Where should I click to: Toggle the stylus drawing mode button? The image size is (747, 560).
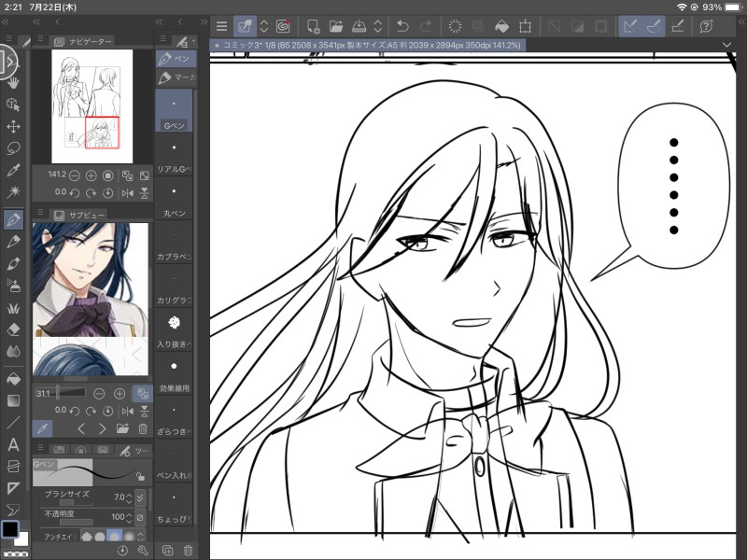point(245,26)
